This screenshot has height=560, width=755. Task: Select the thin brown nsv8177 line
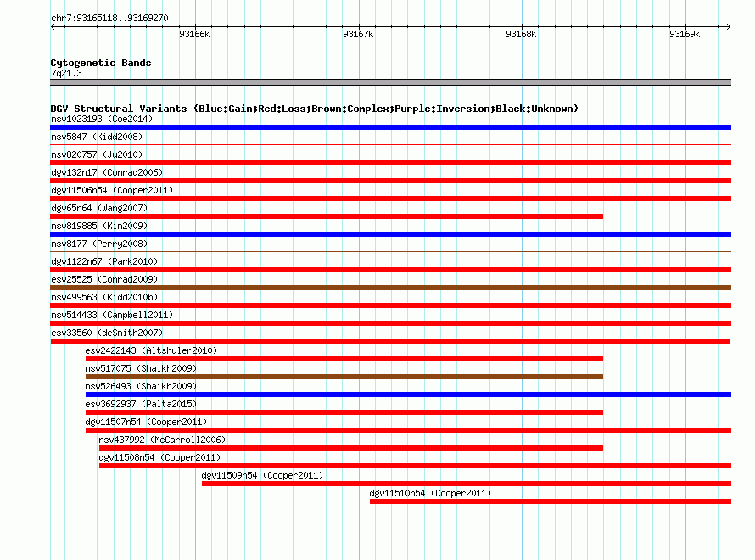coord(390,251)
